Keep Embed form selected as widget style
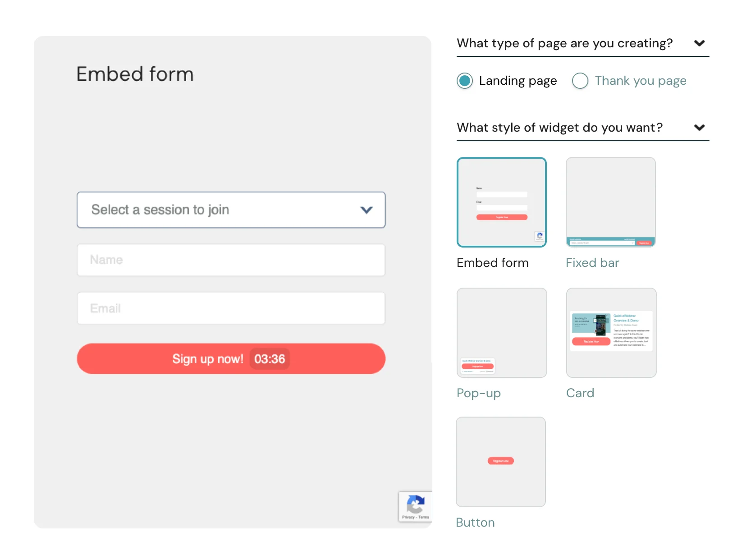This screenshot has width=742, height=560. click(501, 202)
